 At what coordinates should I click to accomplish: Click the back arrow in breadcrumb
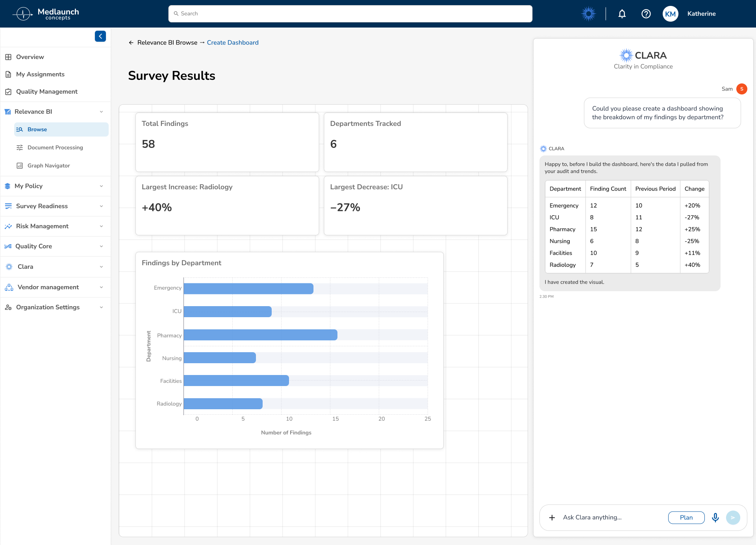coord(131,42)
